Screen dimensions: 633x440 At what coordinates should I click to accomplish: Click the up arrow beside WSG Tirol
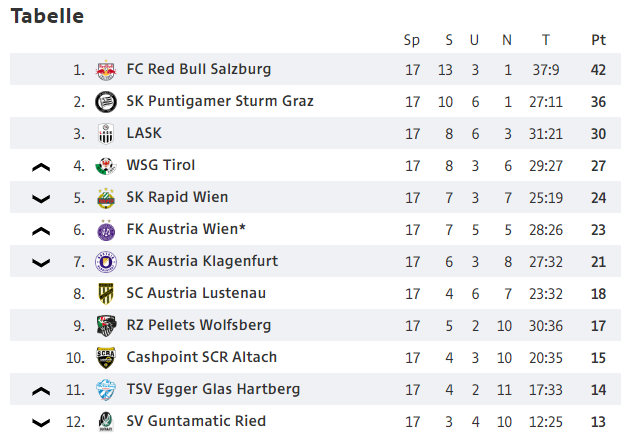coord(41,167)
